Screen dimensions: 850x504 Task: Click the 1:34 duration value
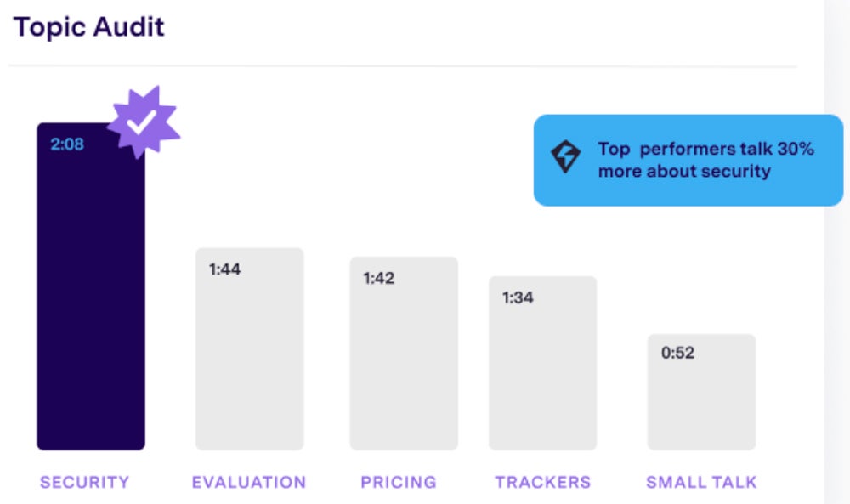[x=518, y=297]
